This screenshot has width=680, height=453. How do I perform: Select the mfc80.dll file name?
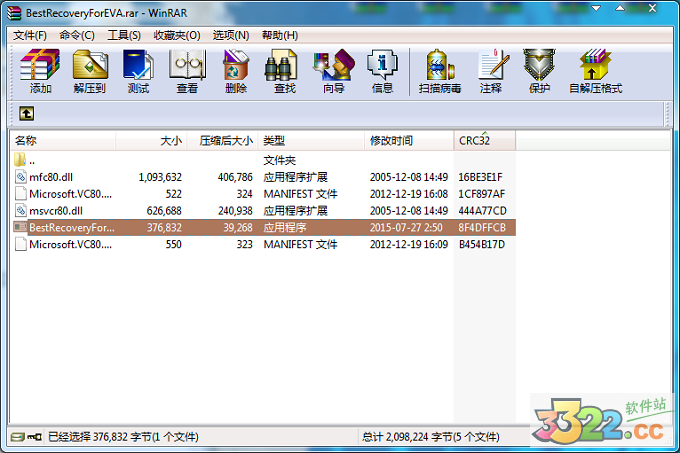pyautogui.click(x=51, y=177)
